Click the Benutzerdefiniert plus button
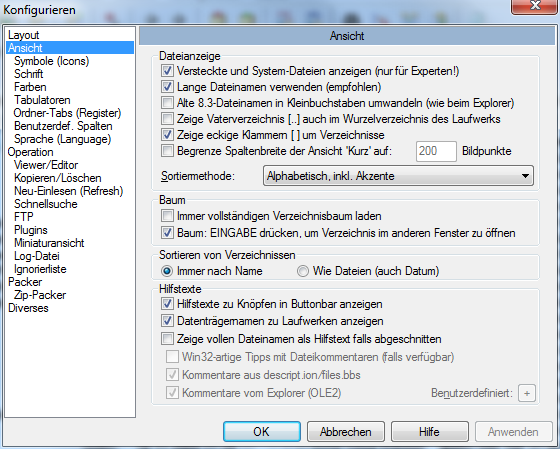Viewport: 560px width, 449px height. click(x=527, y=393)
